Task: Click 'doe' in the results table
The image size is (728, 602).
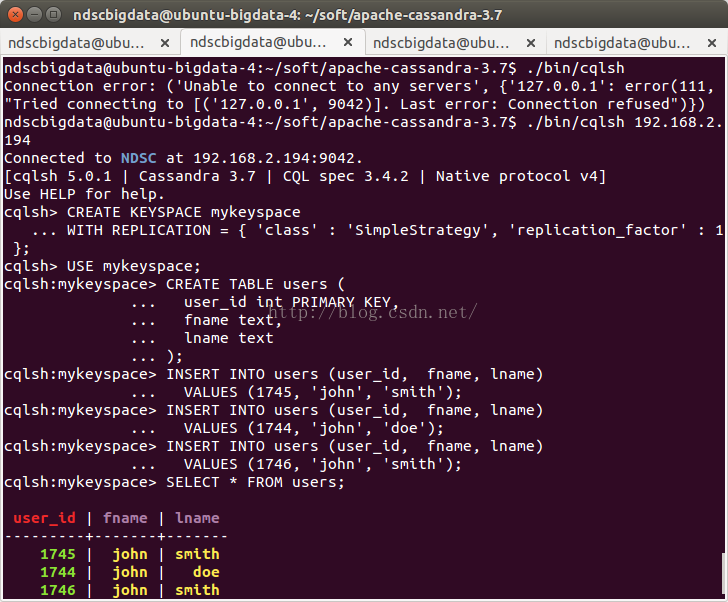Action: 206,572
